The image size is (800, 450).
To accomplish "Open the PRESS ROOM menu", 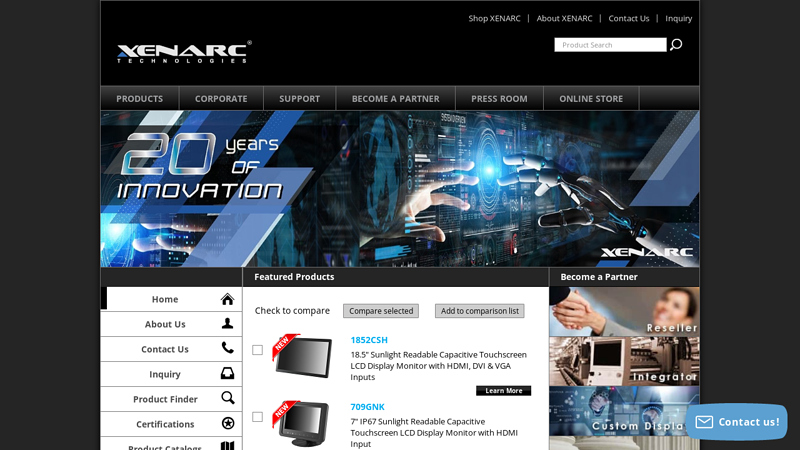I will pyautogui.click(x=499, y=98).
